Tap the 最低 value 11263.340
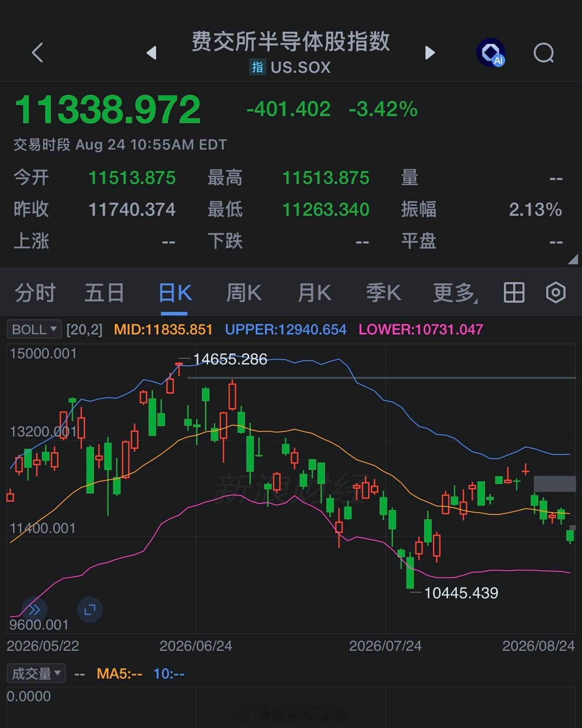 [x=326, y=210]
